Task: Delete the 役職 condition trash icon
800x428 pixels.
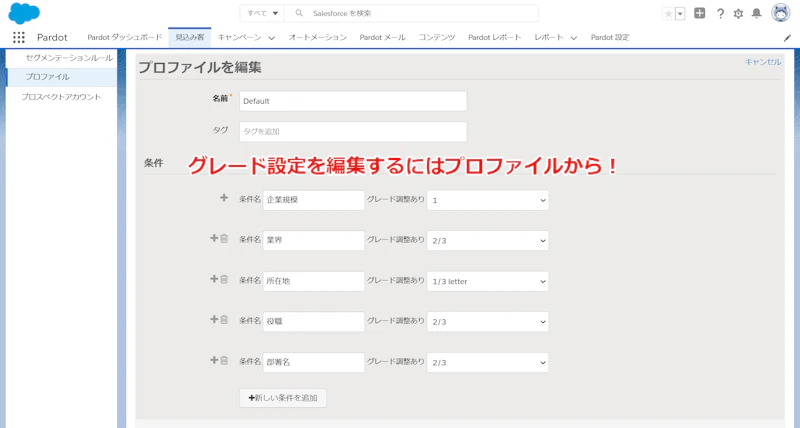Action: tap(223, 319)
